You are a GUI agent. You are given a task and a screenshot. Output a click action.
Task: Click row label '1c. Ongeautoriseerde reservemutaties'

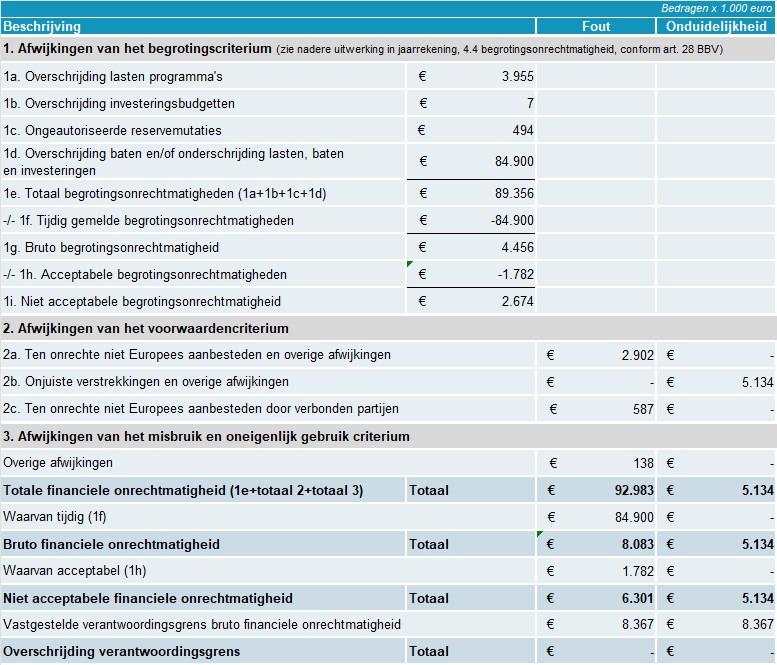(112, 130)
